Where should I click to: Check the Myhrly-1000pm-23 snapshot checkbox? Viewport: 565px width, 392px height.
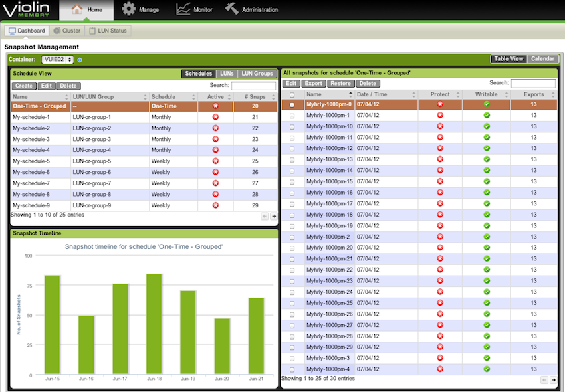pyautogui.click(x=292, y=282)
